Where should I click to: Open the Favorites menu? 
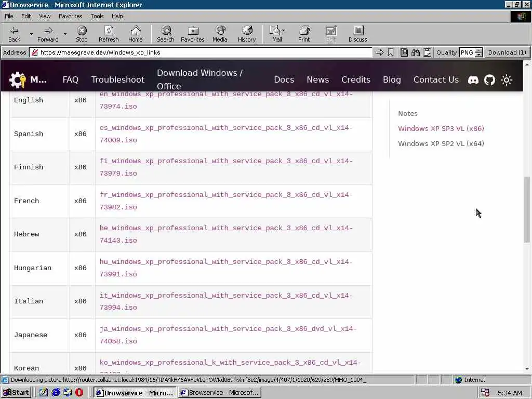[x=70, y=16]
